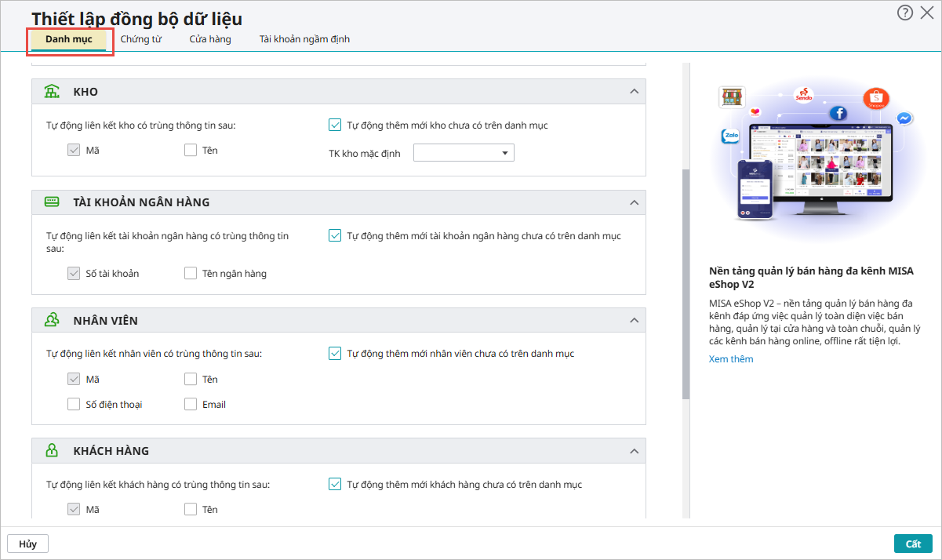The width and height of the screenshot is (942, 560).
Task: Collapse the KHO section
Action: (x=634, y=92)
